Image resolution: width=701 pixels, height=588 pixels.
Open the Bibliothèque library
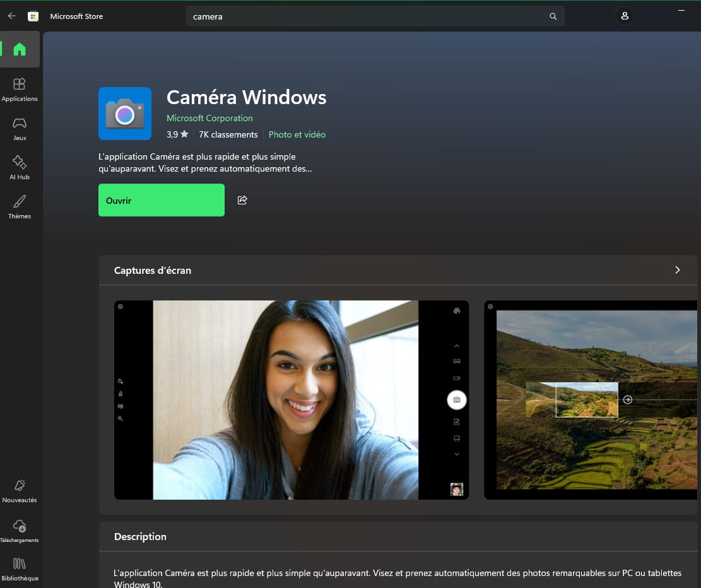(20, 568)
